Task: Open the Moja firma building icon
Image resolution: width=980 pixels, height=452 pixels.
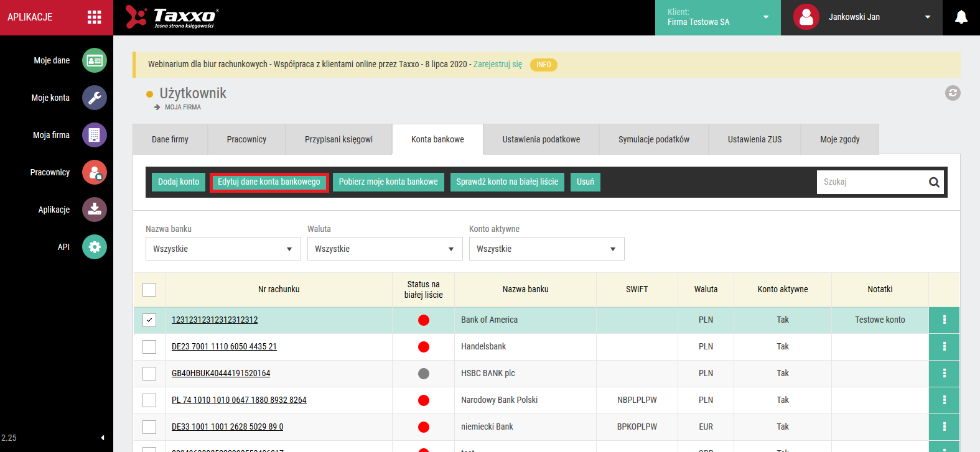Action: (95, 135)
